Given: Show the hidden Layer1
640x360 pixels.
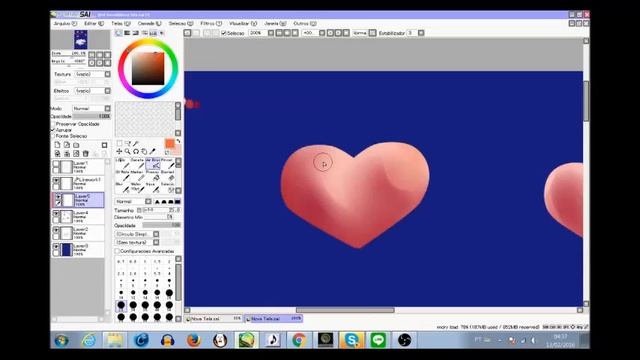Looking at the screenshot, I should pyautogui.click(x=56, y=163).
